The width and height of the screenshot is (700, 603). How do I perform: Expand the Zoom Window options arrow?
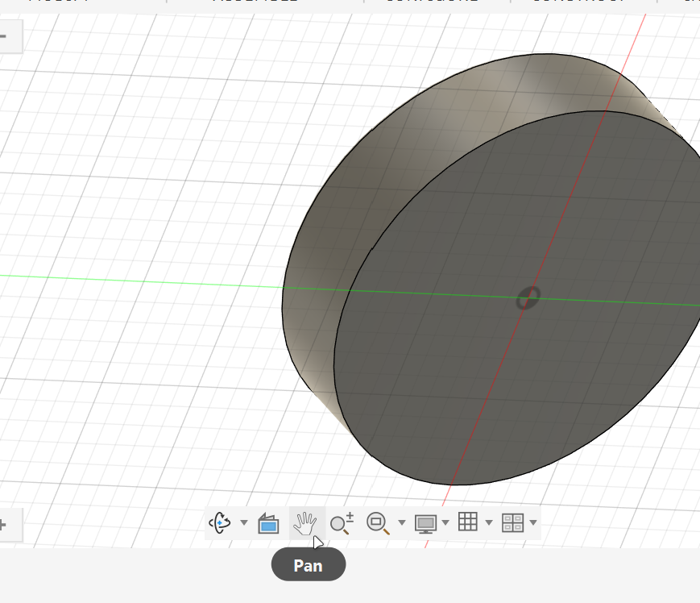point(401,522)
